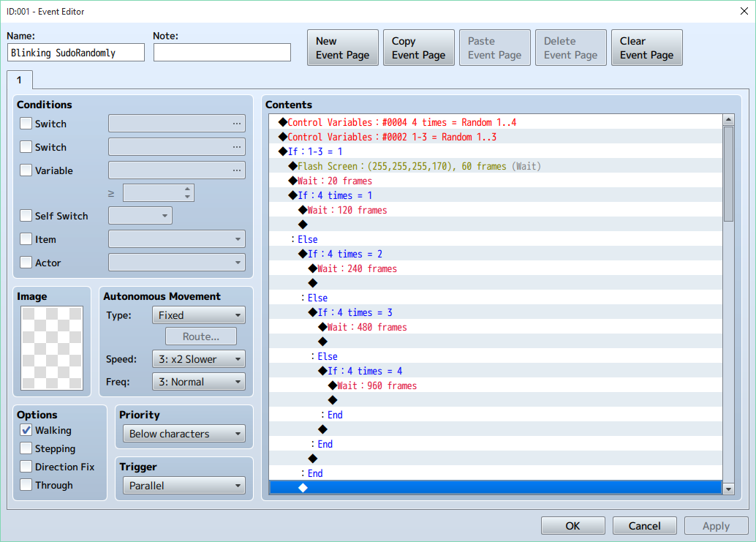Click the New Event Page button
756x542 pixels.
pos(343,48)
